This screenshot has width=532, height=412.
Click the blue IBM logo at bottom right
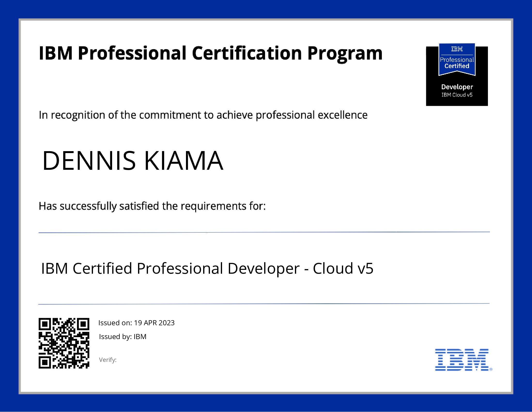(462, 360)
